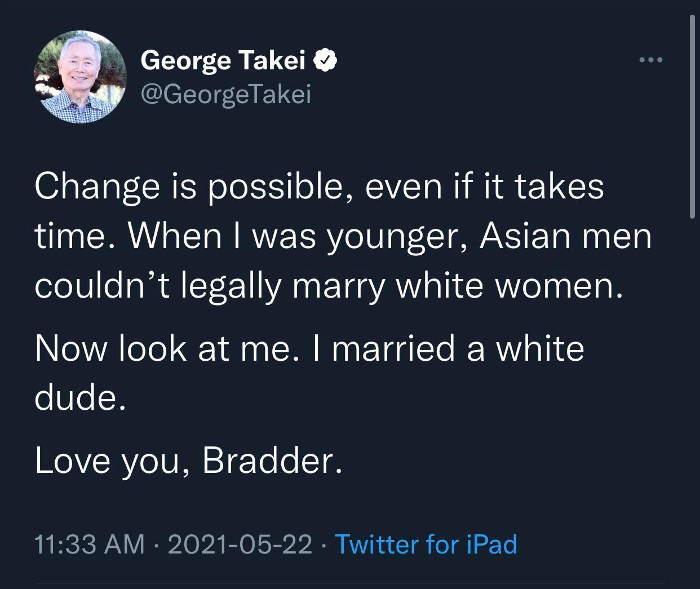700x589 pixels.
Task: Open the @GeorgeTakei handle
Action: click(225, 94)
